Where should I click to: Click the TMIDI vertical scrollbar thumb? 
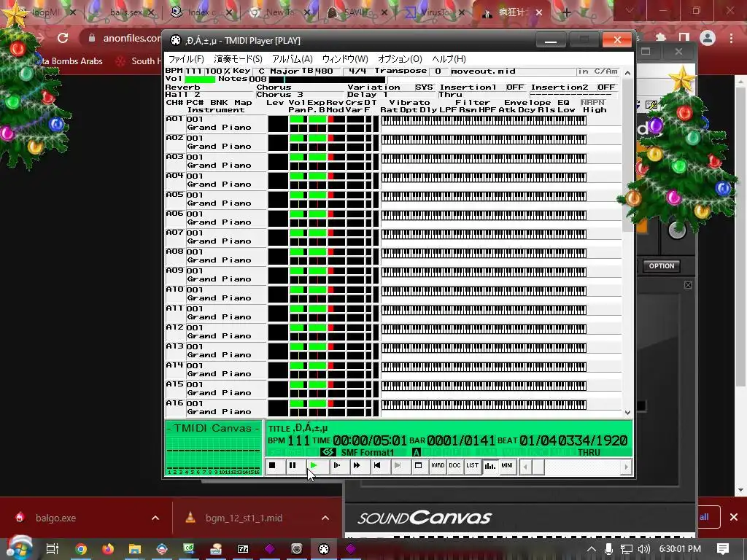click(x=627, y=155)
